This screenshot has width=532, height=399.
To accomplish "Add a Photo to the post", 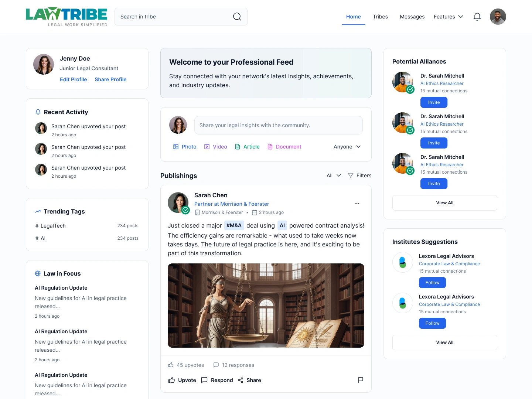I will pos(185,147).
